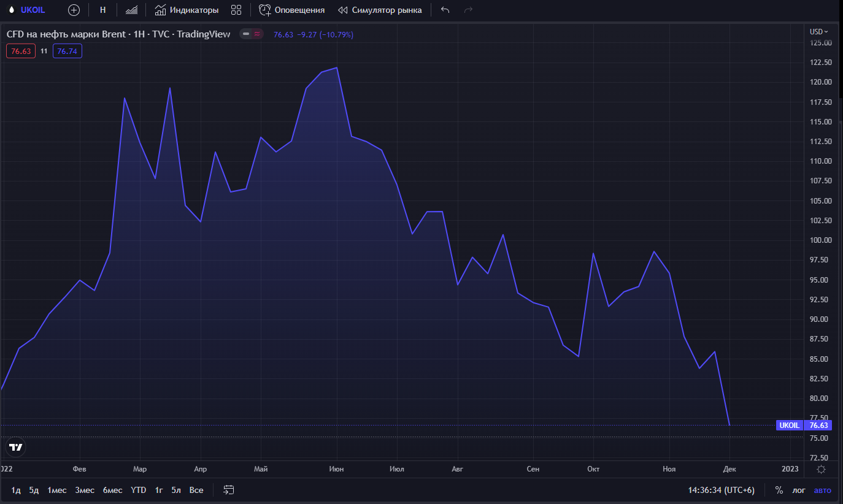Click the UKOIL price label on scale

tap(790, 425)
